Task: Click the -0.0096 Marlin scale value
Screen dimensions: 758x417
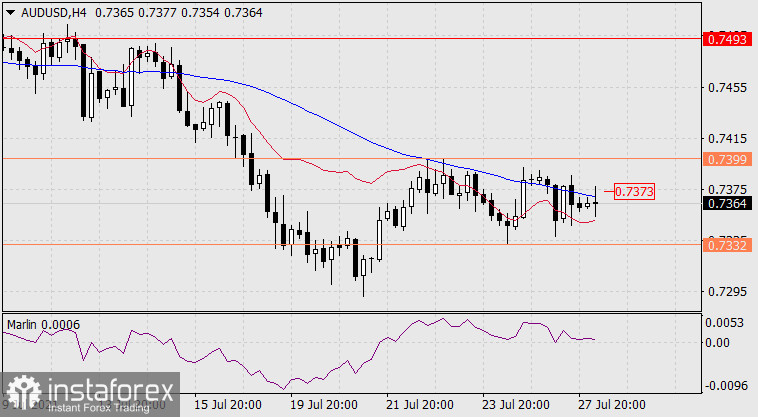Action: click(726, 385)
